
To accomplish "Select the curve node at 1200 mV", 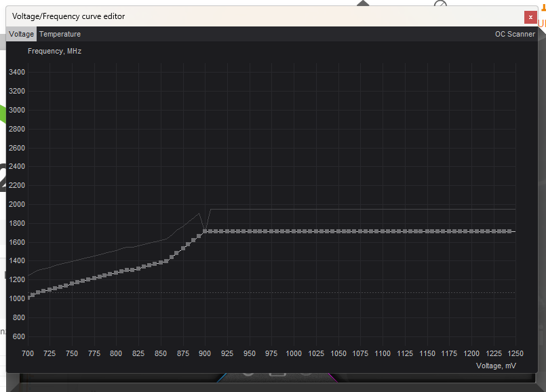I will coord(471,231).
